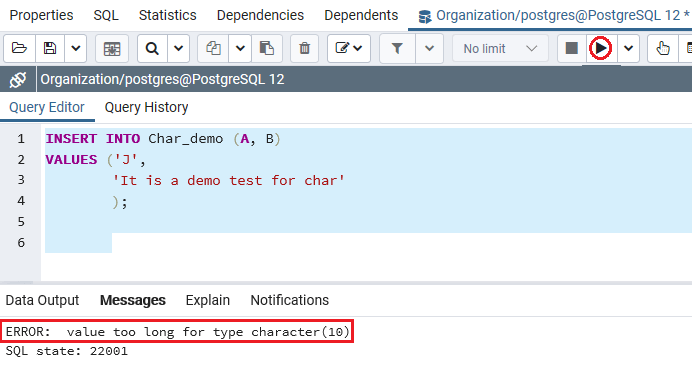
Task: Select the Query Editor tab
Action: click(47, 107)
